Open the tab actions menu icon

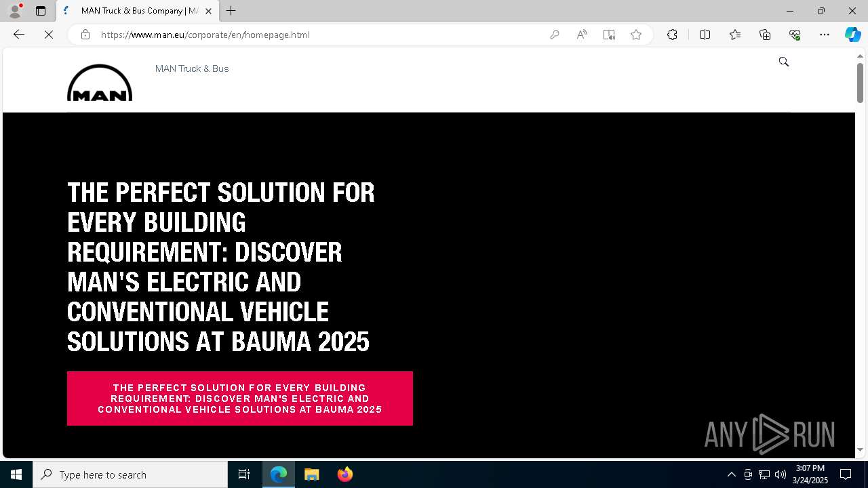pos(41,11)
